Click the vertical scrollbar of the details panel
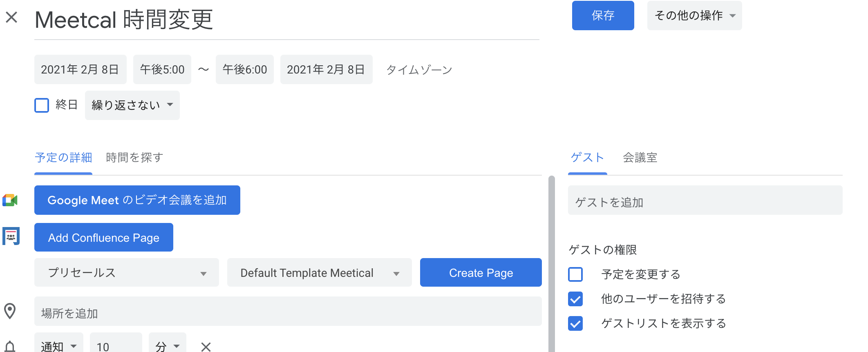This screenshot has width=868, height=352. [x=552, y=264]
